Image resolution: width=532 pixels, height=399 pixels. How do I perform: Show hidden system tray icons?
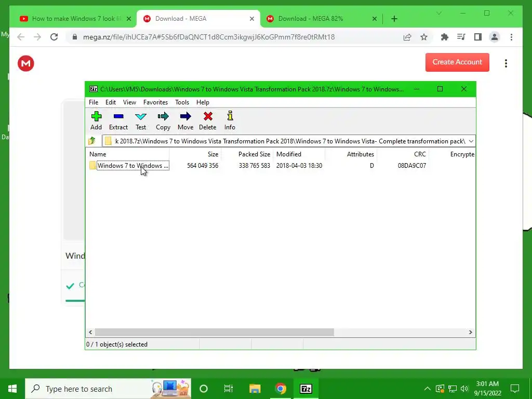[x=428, y=389]
